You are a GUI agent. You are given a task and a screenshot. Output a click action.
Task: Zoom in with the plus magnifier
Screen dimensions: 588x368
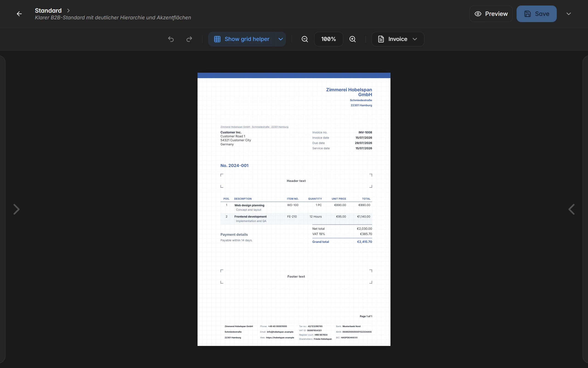coord(352,39)
